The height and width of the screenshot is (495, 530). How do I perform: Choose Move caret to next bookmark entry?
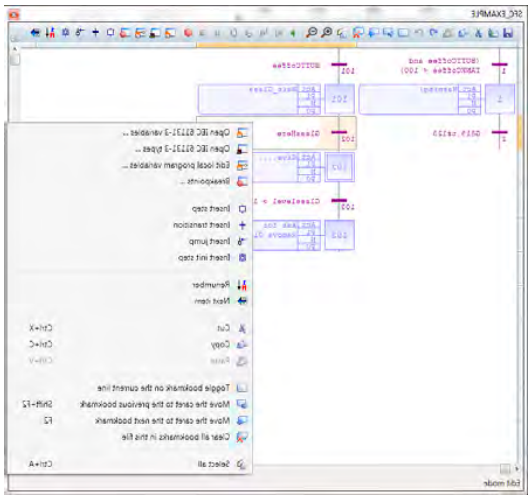(130, 421)
